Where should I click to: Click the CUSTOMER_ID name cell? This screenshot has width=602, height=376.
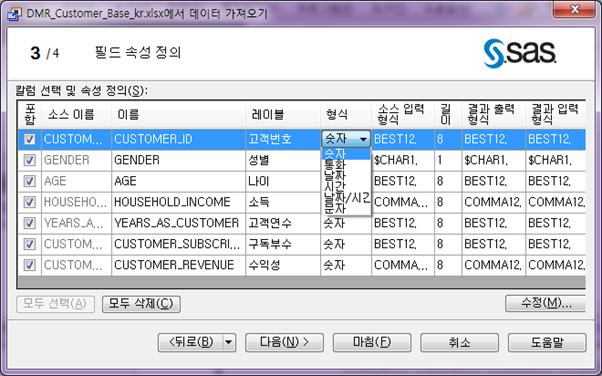179,139
